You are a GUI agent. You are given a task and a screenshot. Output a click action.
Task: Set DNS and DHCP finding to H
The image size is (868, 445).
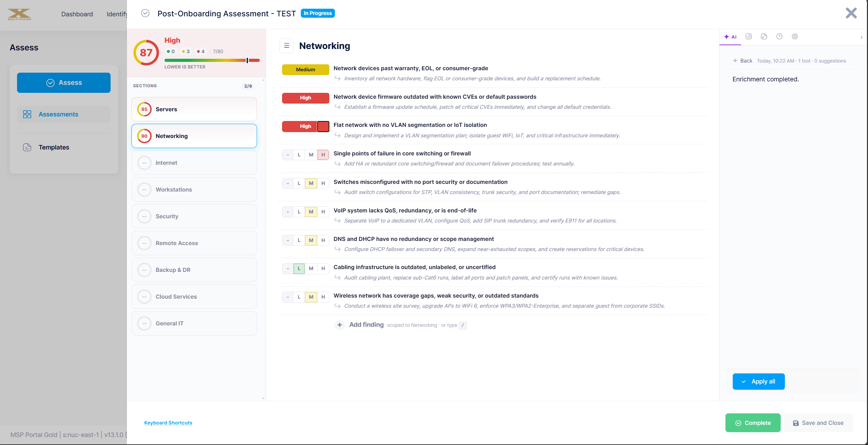point(323,240)
